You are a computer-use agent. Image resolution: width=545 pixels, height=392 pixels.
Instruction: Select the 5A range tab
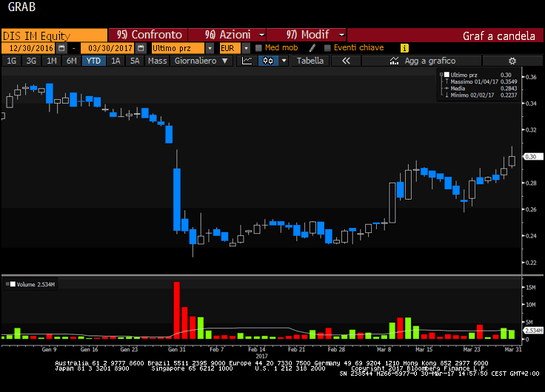pyautogui.click(x=135, y=61)
